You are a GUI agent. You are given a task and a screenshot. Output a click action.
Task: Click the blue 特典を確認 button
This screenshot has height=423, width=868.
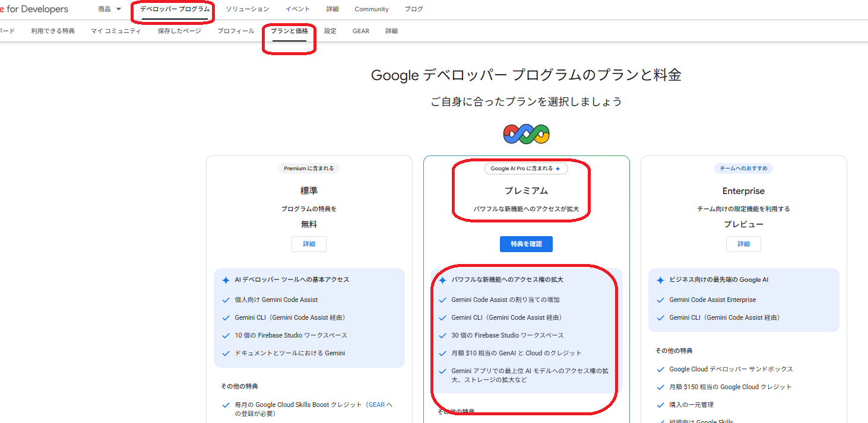point(526,244)
